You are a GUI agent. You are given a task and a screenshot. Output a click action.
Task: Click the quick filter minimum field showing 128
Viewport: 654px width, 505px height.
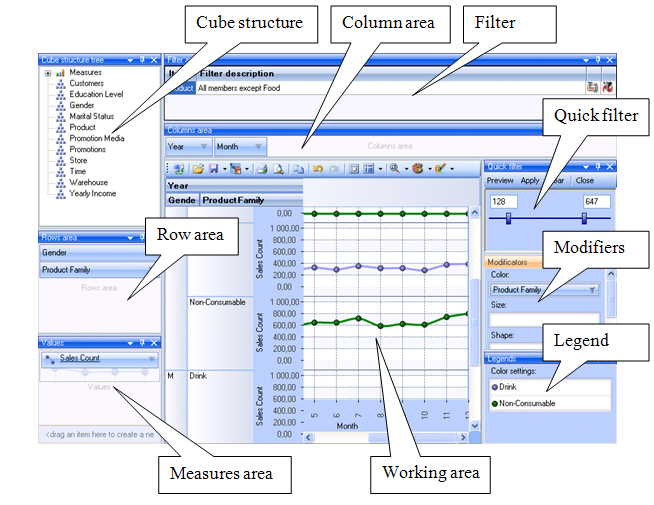point(504,202)
